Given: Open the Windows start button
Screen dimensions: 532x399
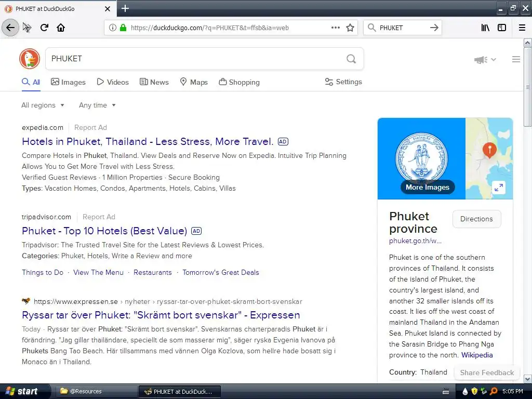Looking at the screenshot, I should [x=24, y=391].
